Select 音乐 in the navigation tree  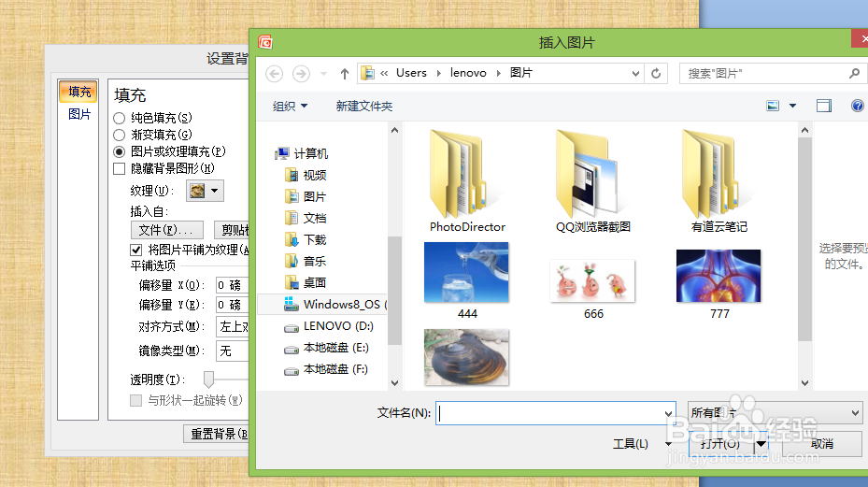tap(306, 261)
